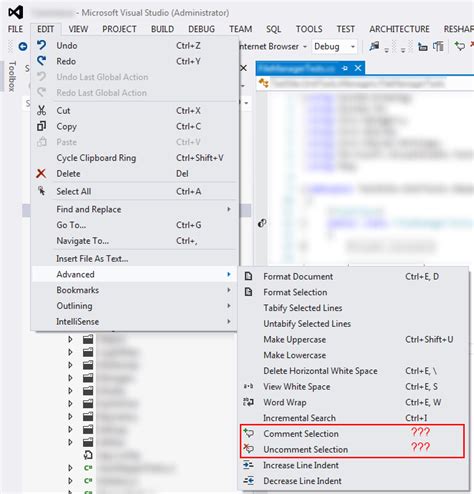Open the BUILD menu
This screenshot has height=494, width=474.
162,29
